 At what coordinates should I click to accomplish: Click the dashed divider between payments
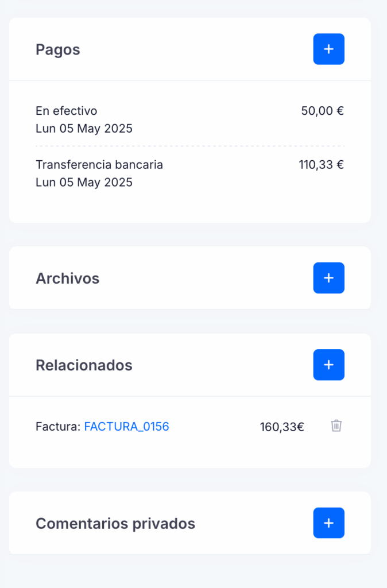pos(189,146)
